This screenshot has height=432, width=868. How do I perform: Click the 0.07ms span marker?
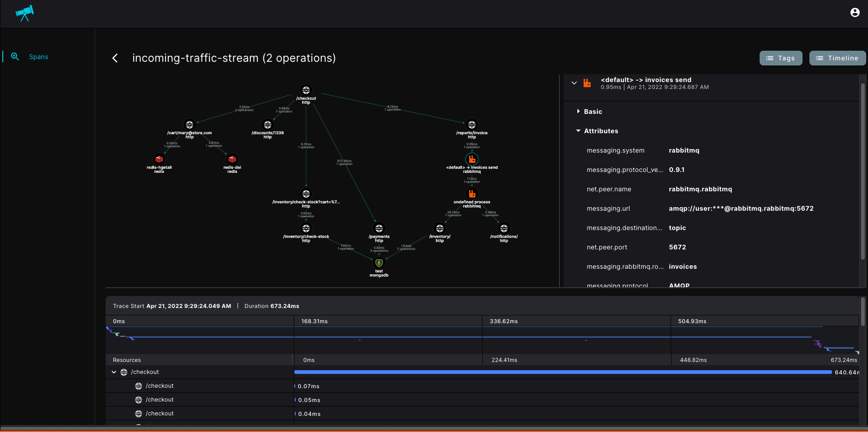coord(295,386)
